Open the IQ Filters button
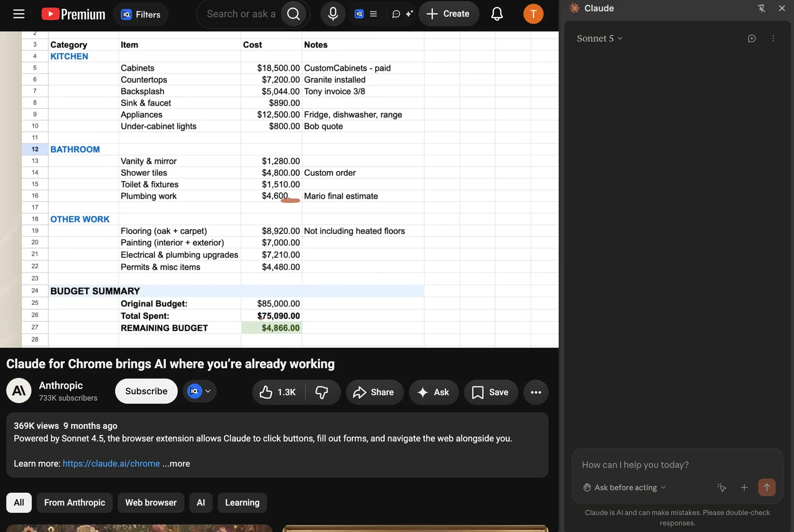Image resolution: width=794 pixels, height=532 pixels. pos(141,14)
